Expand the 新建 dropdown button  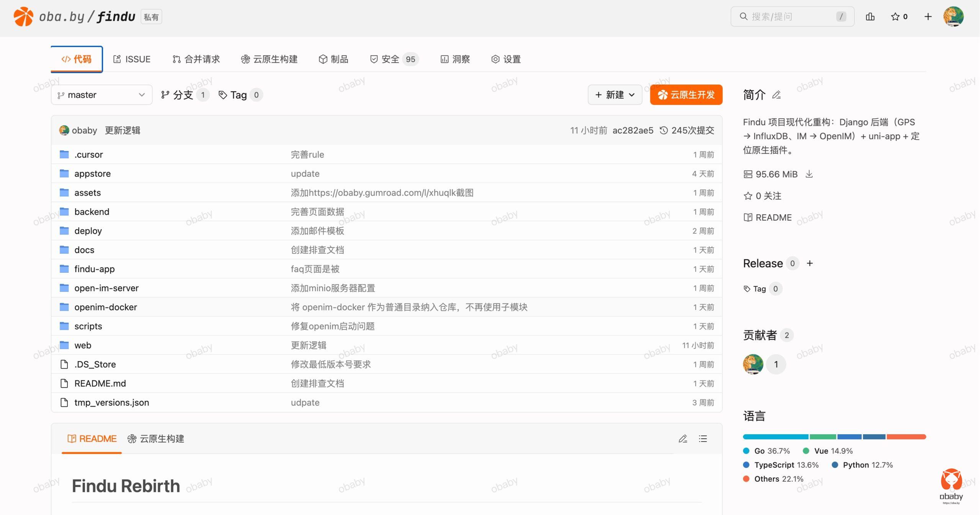(x=615, y=95)
